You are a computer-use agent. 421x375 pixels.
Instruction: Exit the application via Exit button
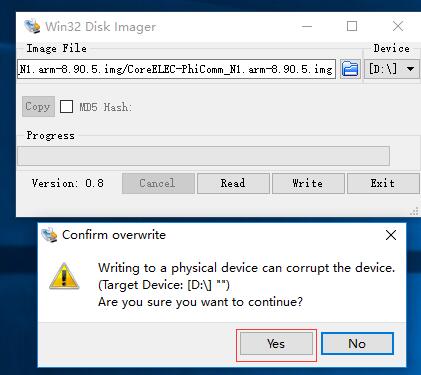[383, 183]
